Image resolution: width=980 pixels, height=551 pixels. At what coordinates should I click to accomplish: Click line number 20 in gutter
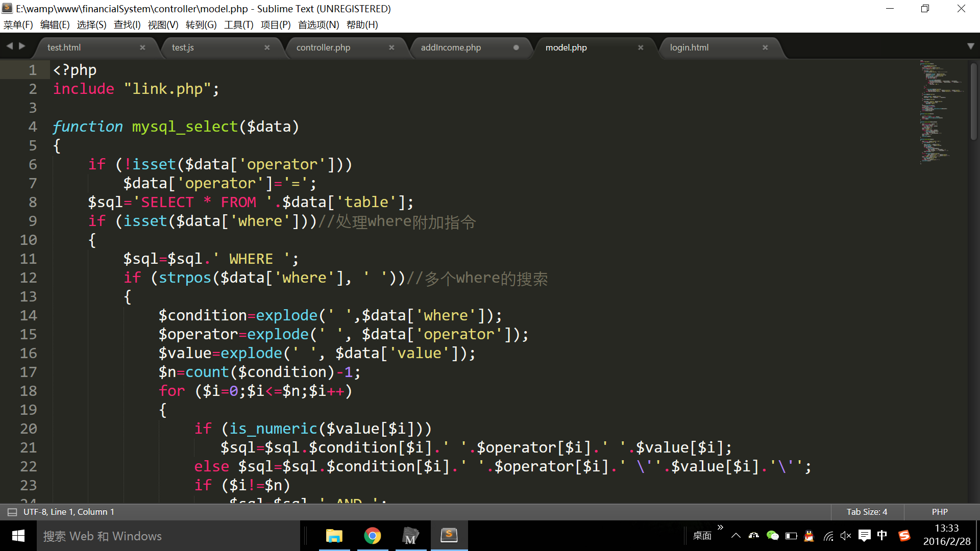[x=28, y=429]
